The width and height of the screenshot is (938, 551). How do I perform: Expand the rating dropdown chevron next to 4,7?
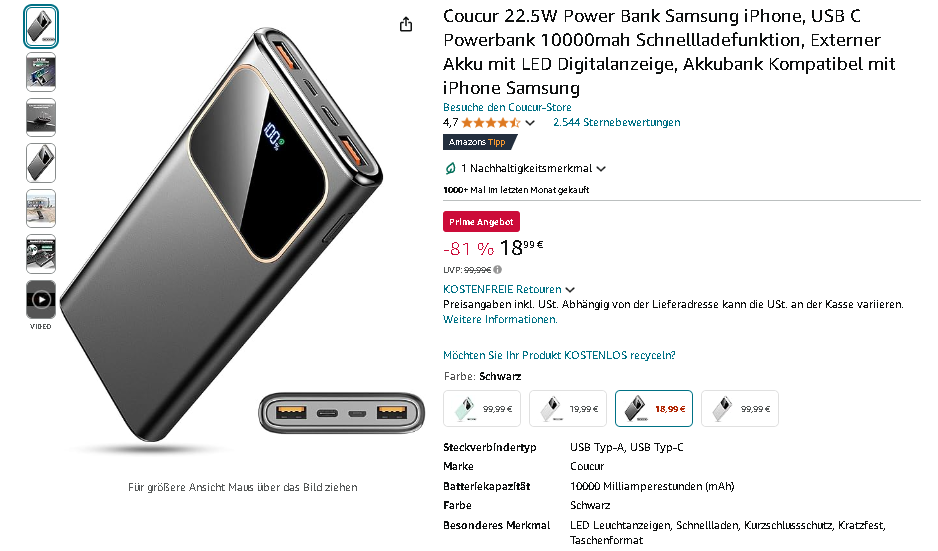click(530, 123)
